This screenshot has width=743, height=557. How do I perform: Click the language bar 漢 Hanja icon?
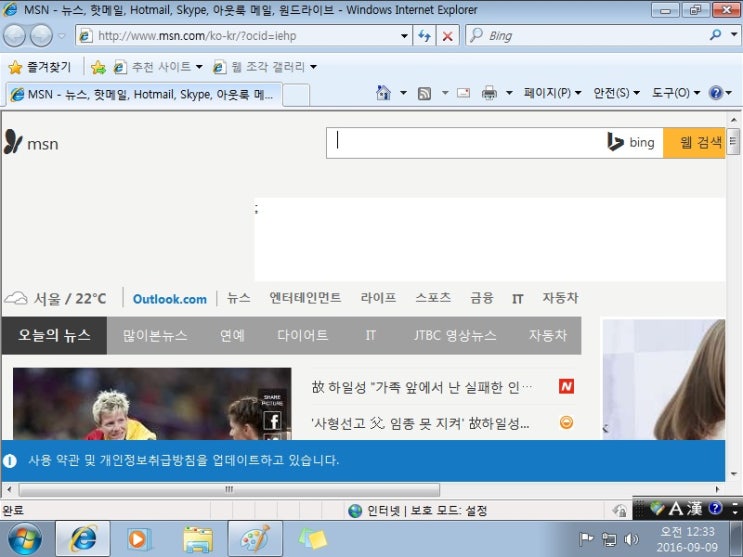[x=694, y=509]
